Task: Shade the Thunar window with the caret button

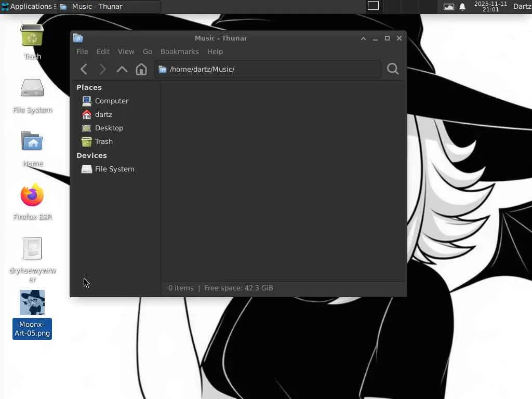Action: point(363,38)
